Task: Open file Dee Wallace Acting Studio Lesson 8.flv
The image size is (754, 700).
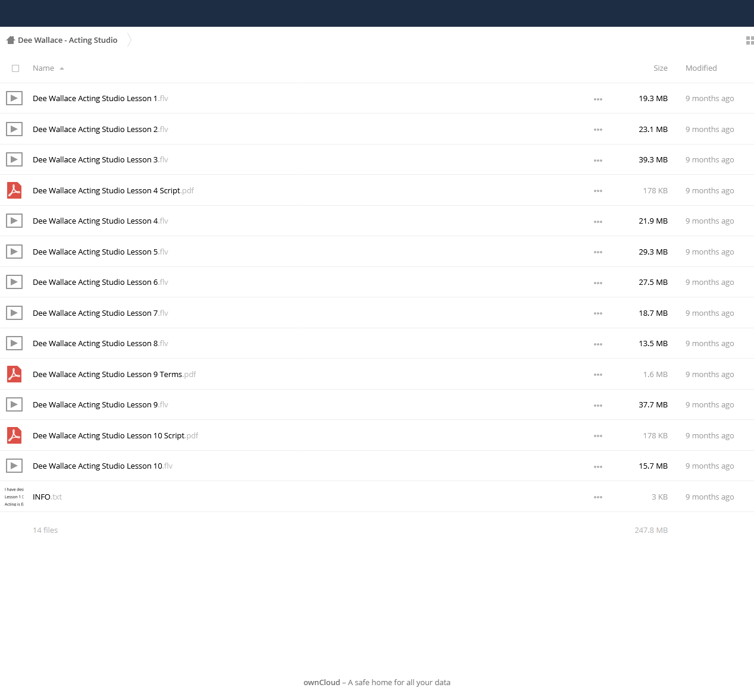Action: point(101,344)
